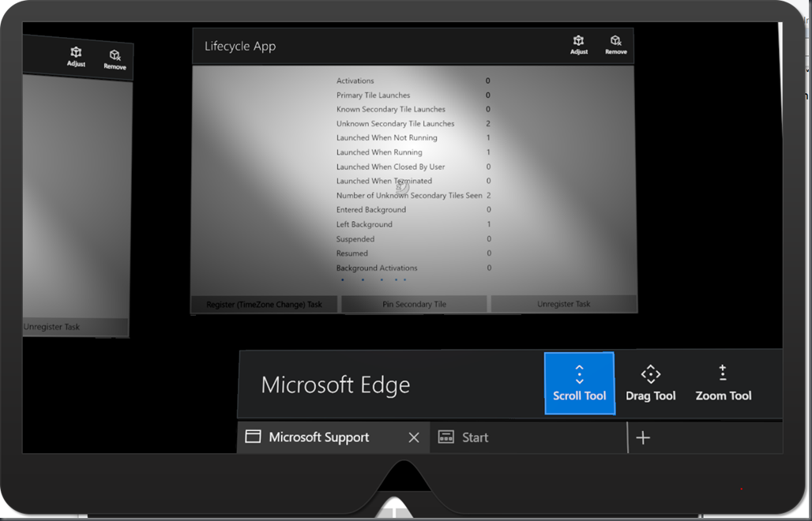812x521 pixels.
Task: Click the Launched When Running label
Action: click(380, 152)
